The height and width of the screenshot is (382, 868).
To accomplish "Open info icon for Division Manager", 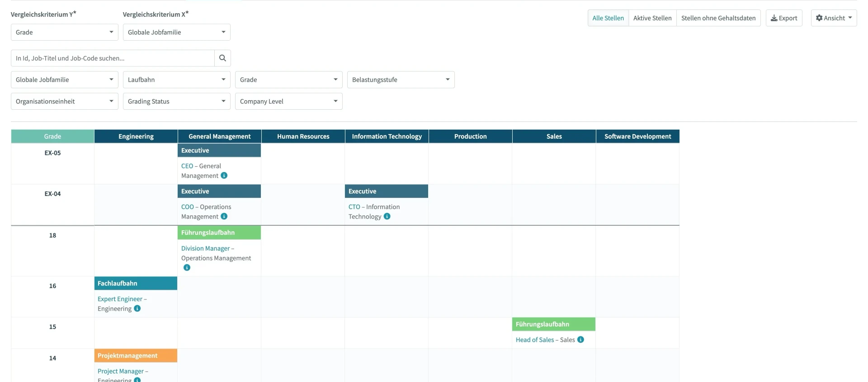I will coord(187,268).
